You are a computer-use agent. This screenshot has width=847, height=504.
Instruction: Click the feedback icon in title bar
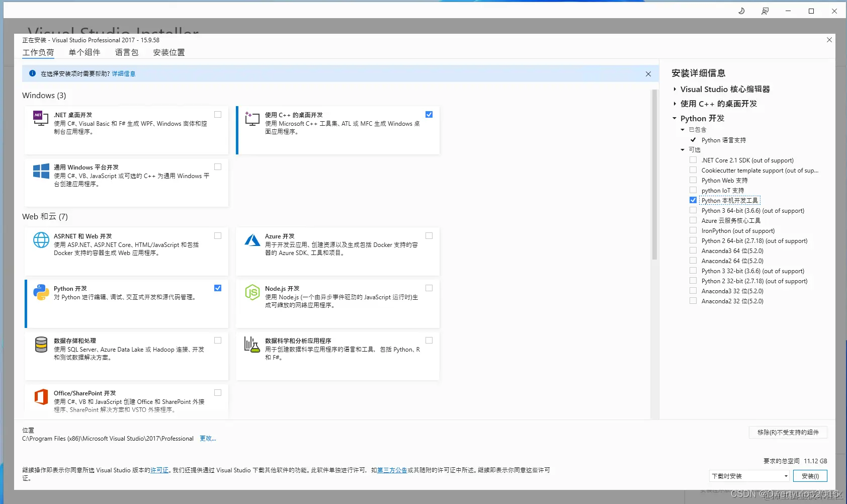click(765, 11)
